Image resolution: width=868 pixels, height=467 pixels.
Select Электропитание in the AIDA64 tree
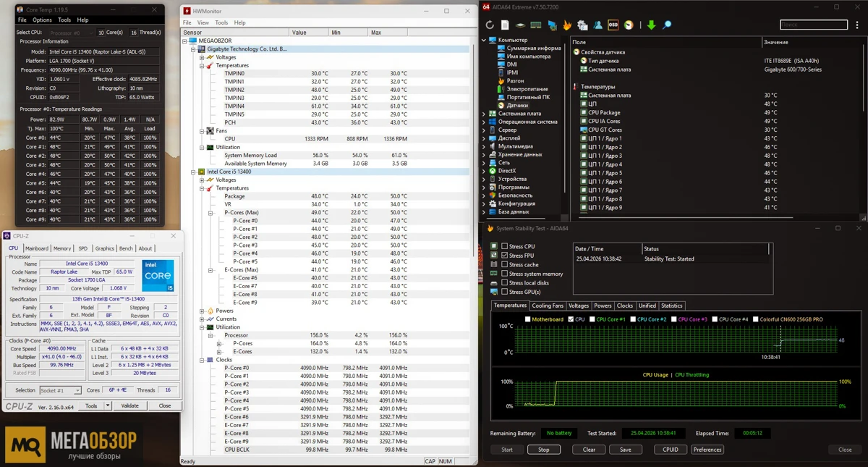click(527, 89)
